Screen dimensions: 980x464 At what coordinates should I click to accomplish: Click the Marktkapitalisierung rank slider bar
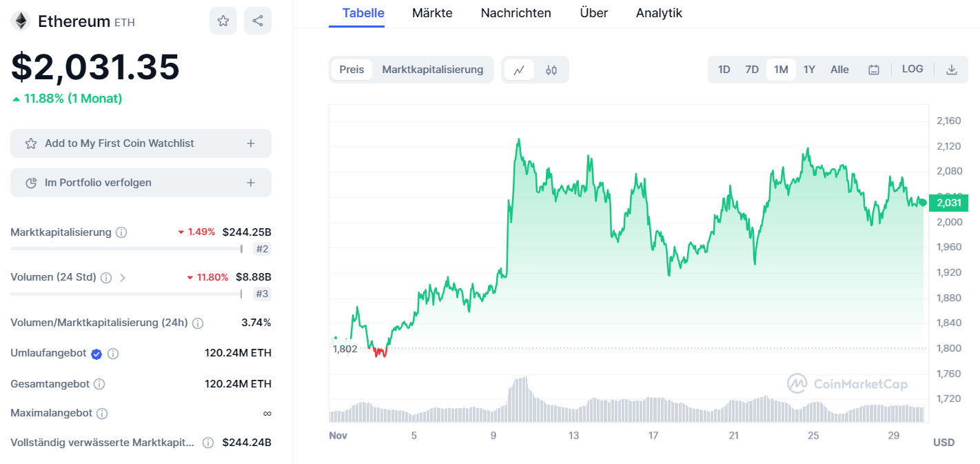(x=127, y=249)
